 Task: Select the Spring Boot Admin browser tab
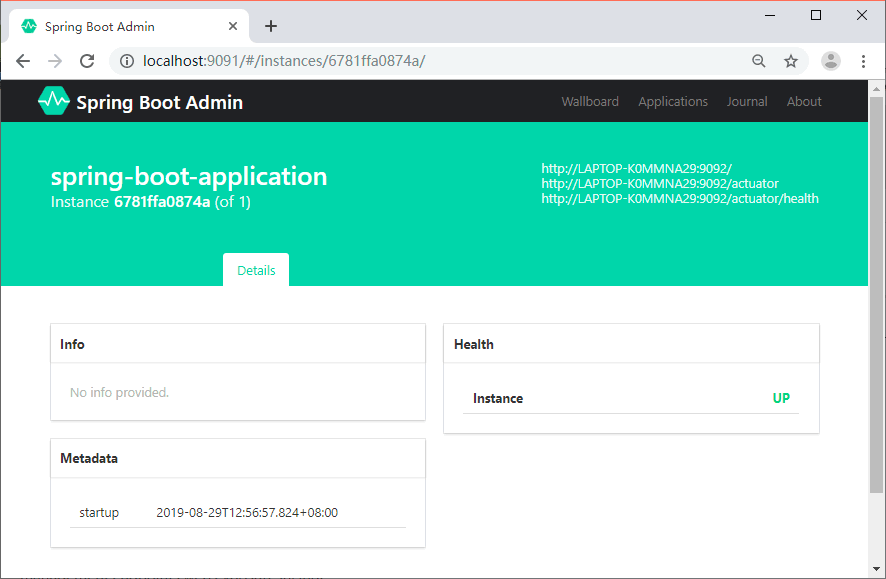129,26
